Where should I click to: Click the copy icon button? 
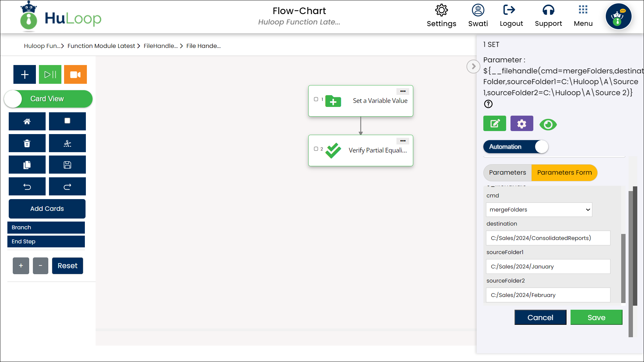coord(27,165)
